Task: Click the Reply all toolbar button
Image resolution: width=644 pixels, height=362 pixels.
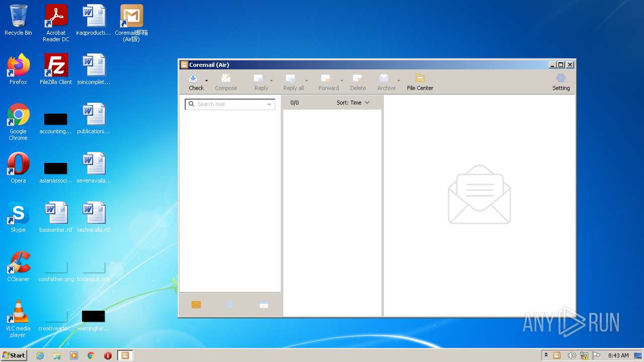Action: click(293, 82)
